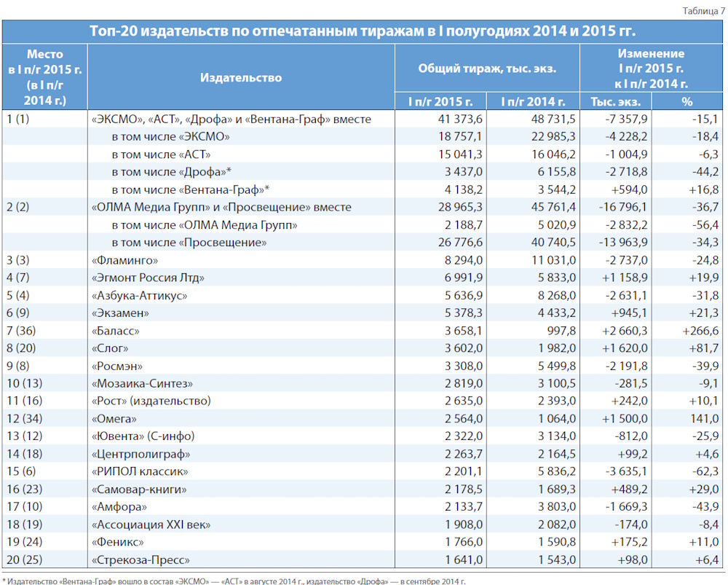This screenshot has width=728, height=585.
Task: Select publisher '«Амфора»'
Action: coord(119,507)
